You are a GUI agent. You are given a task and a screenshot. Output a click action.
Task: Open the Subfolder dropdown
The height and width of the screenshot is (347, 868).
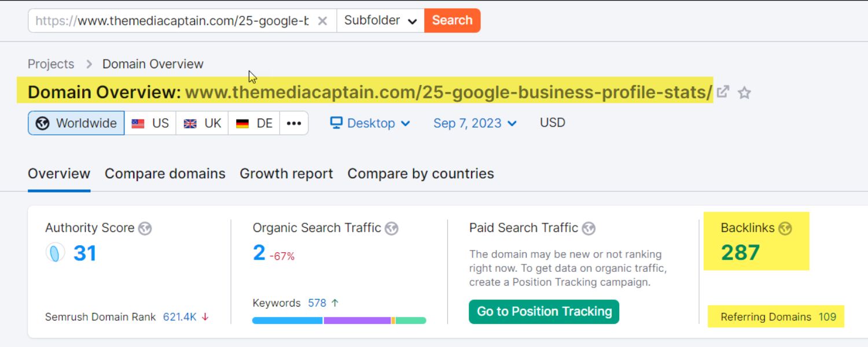(x=379, y=20)
